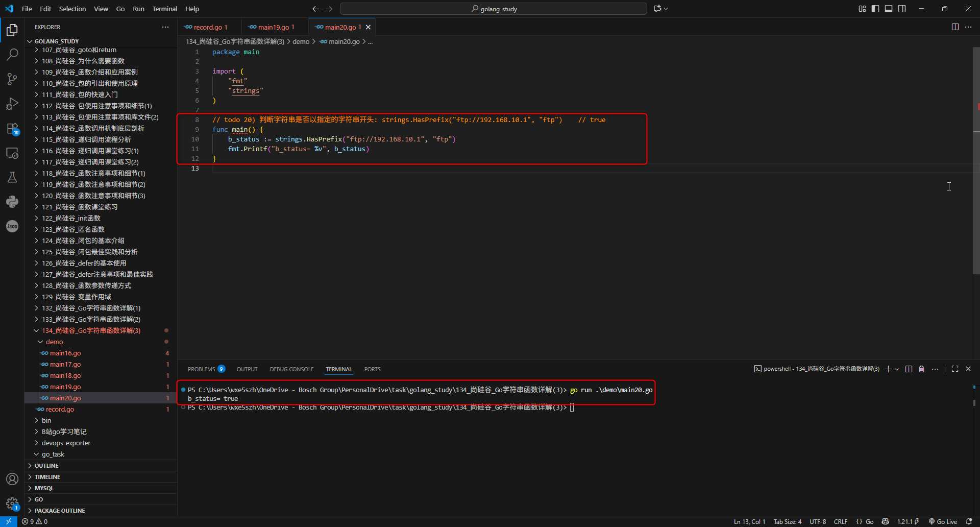Open notifications bell in status bar
This screenshot has width=980, height=527.
tap(969, 521)
